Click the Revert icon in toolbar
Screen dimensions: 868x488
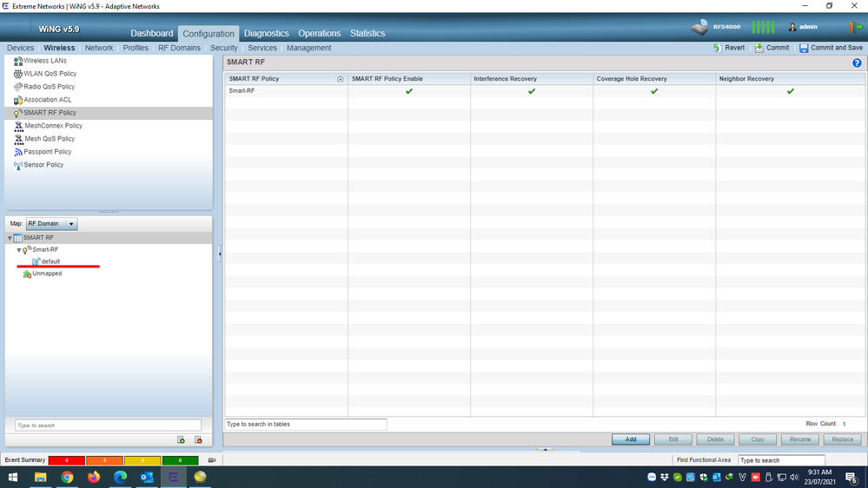[718, 48]
